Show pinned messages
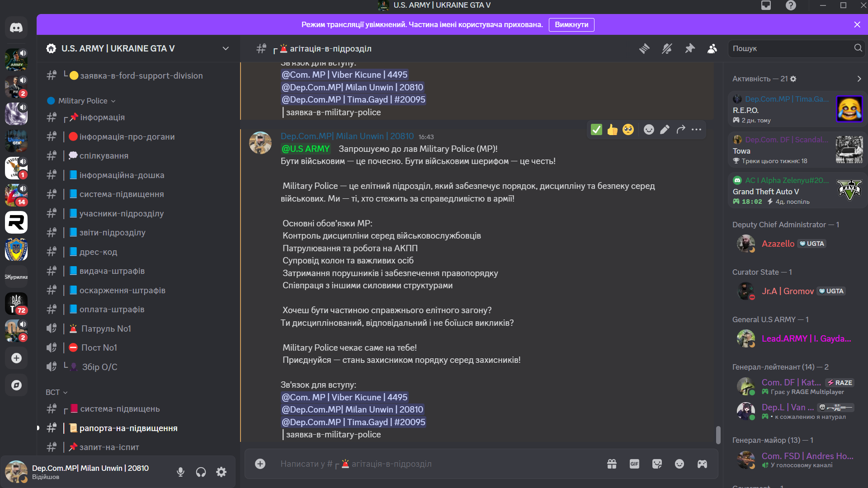Image resolution: width=868 pixels, height=488 pixels. click(x=689, y=48)
